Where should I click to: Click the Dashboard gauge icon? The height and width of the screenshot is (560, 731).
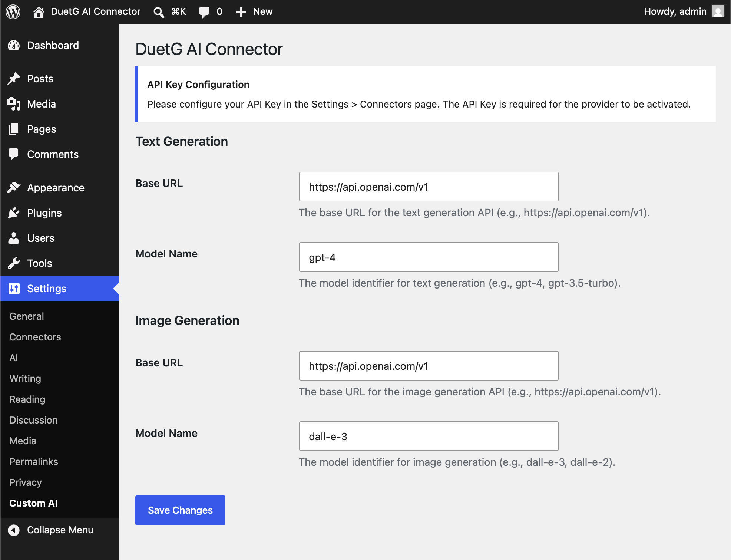tap(14, 45)
